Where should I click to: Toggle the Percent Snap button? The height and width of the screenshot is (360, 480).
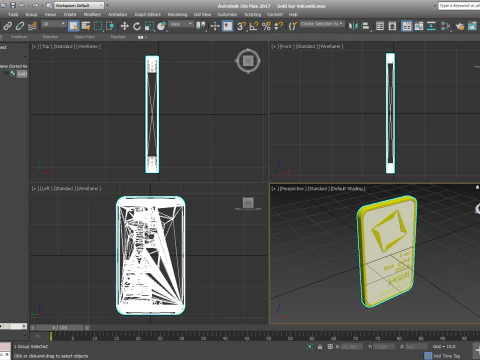pyautogui.click(x=266, y=26)
